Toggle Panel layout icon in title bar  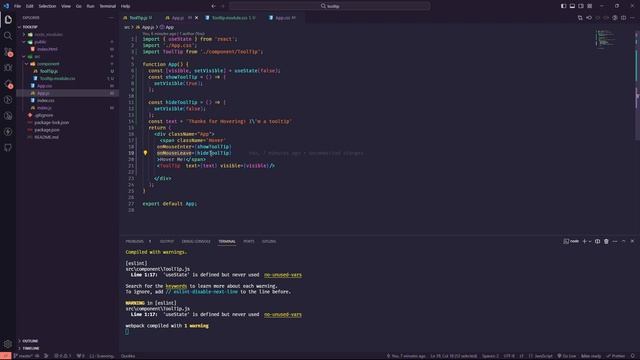(572, 6)
